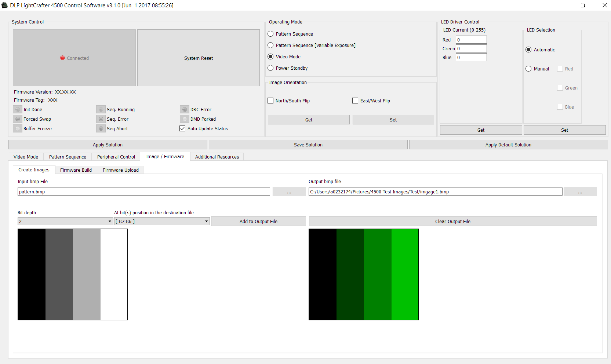
Task: Click the Seq. Error status indicator
Action: (101, 119)
